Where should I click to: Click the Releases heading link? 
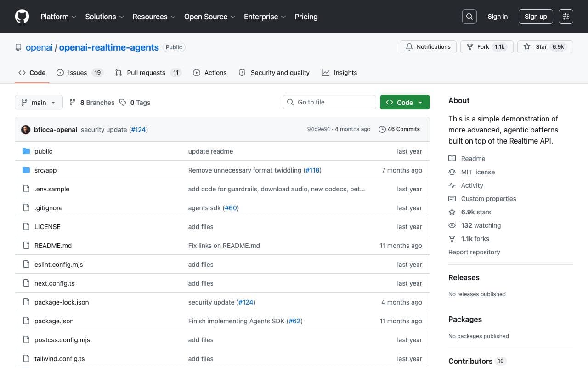464,277
